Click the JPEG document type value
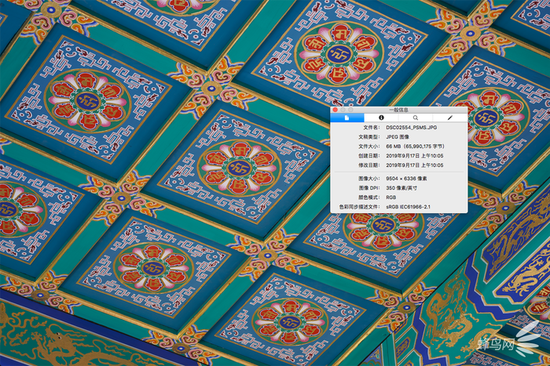The height and width of the screenshot is (366, 550). (x=397, y=137)
